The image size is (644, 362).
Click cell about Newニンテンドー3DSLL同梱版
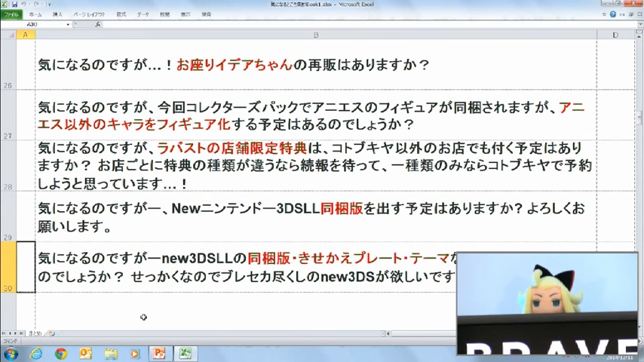pyautogui.click(x=316, y=216)
